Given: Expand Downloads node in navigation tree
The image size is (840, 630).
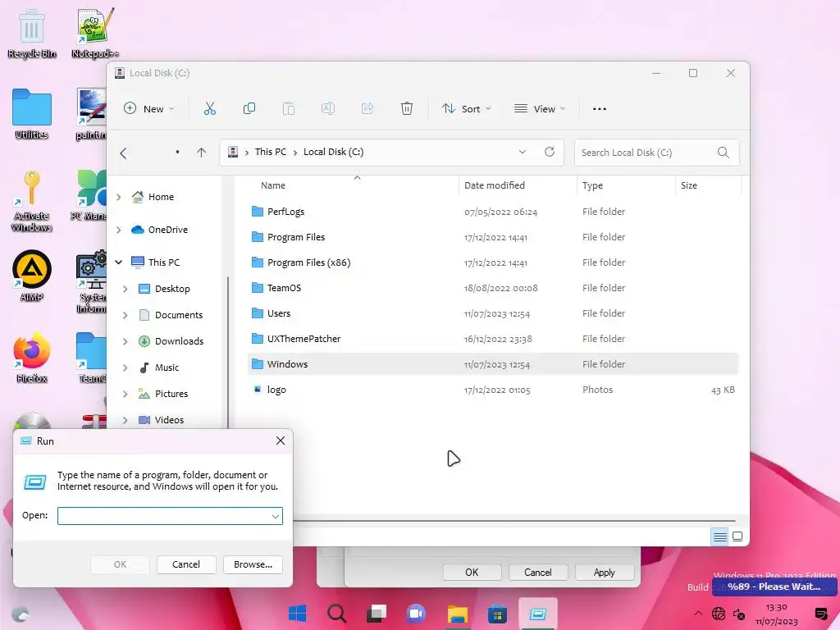Looking at the screenshot, I should pos(126,341).
